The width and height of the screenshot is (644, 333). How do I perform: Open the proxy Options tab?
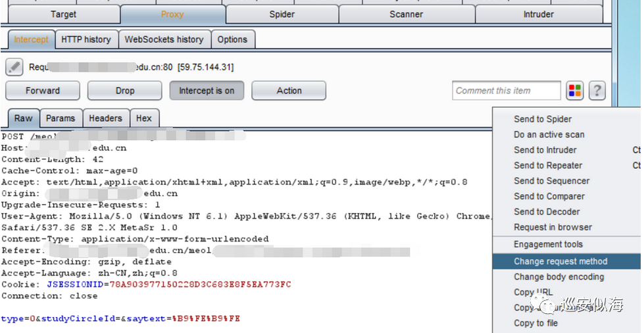click(232, 39)
